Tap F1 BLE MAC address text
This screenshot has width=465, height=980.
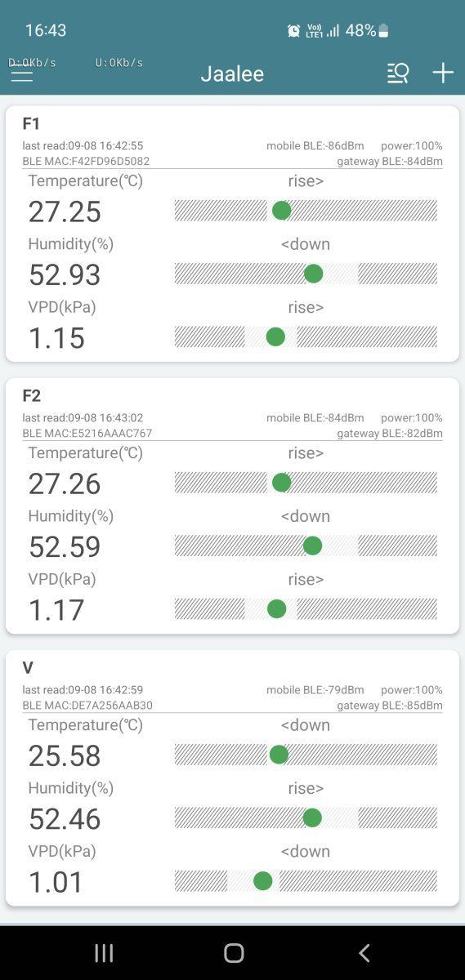pos(86,162)
